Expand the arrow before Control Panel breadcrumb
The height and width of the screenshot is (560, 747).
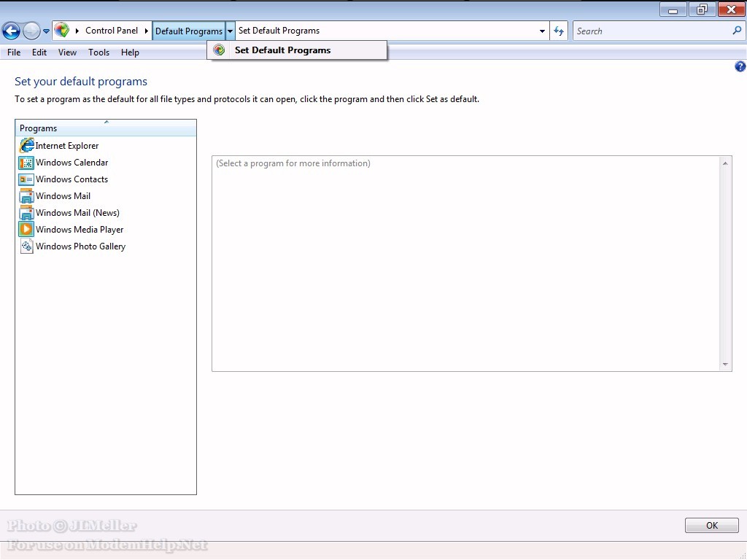(77, 31)
